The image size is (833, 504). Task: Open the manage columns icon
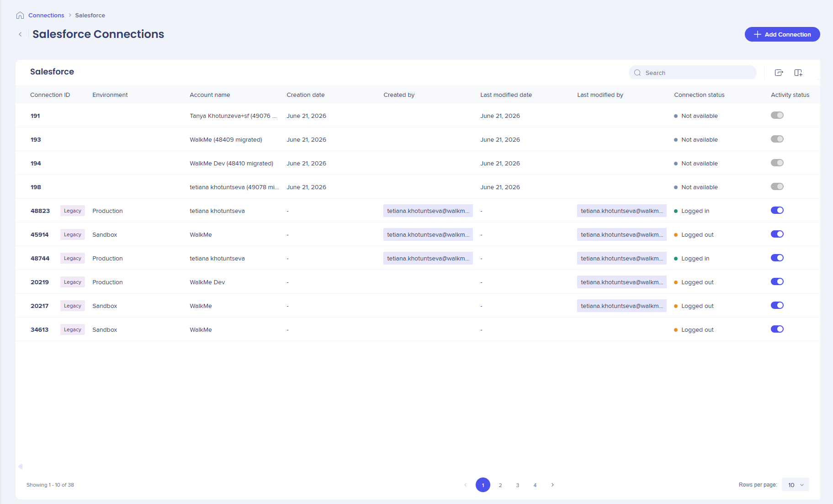pos(798,73)
